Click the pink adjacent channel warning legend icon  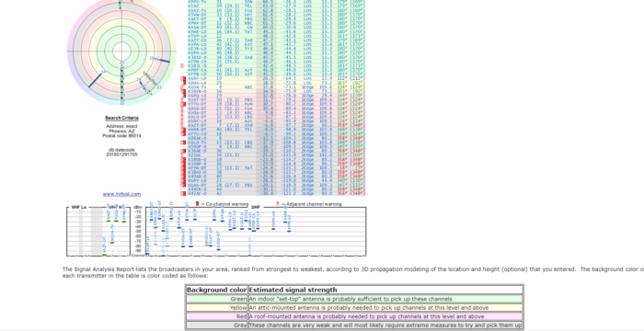click(x=278, y=204)
